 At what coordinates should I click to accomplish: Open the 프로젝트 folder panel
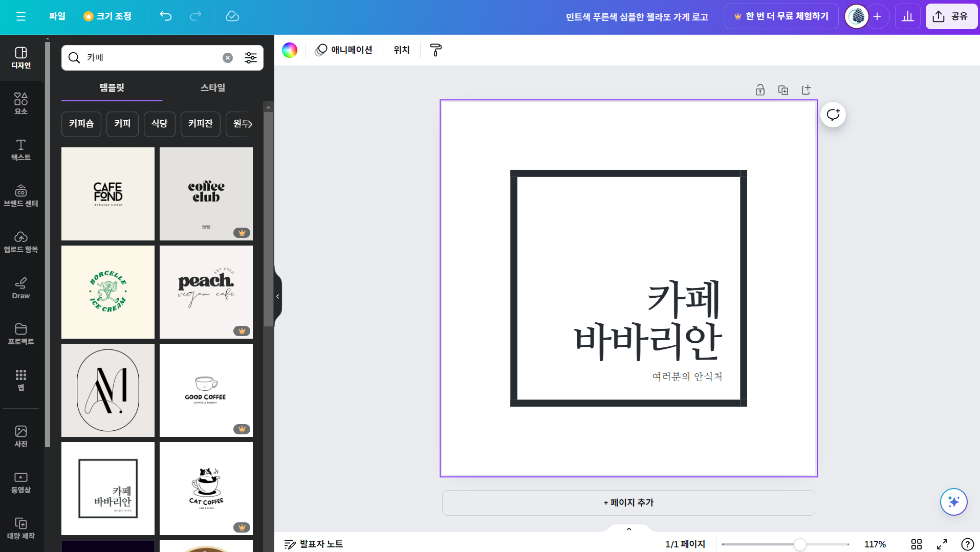coord(21,334)
